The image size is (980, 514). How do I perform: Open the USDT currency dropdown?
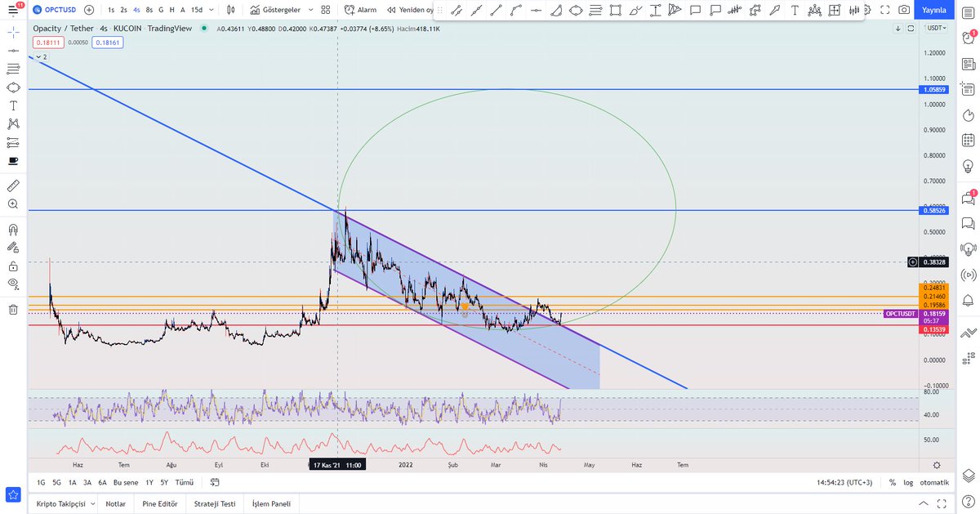tap(935, 29)
